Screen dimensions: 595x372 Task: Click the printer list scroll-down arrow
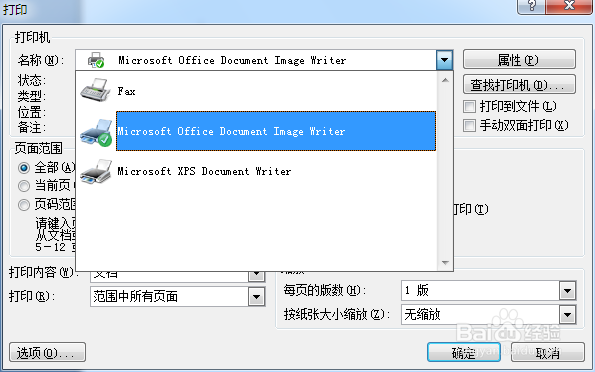pos(445,262)
